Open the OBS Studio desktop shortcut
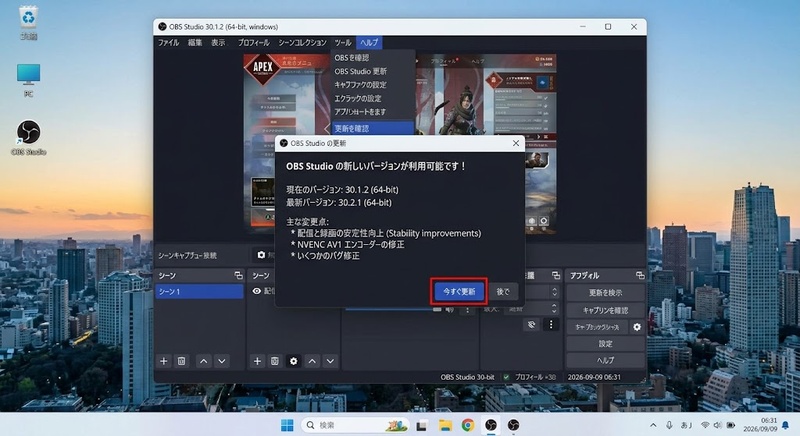 click(29, 138)
